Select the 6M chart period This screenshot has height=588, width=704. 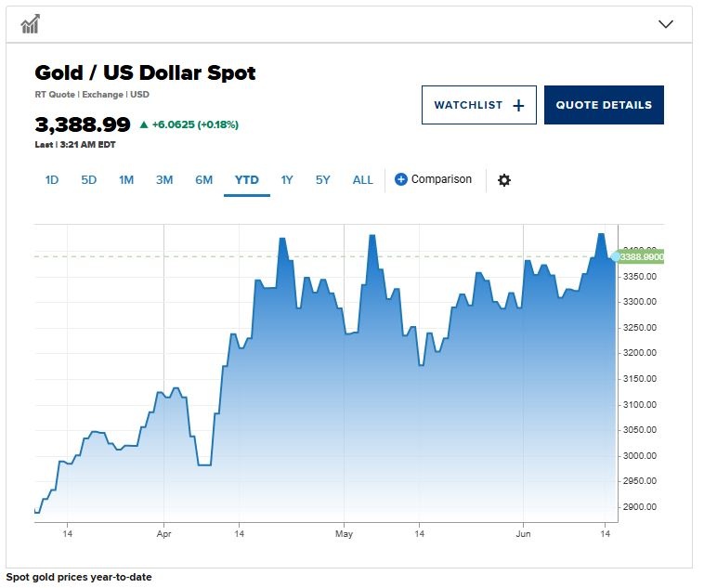click(x=203, y=180)
